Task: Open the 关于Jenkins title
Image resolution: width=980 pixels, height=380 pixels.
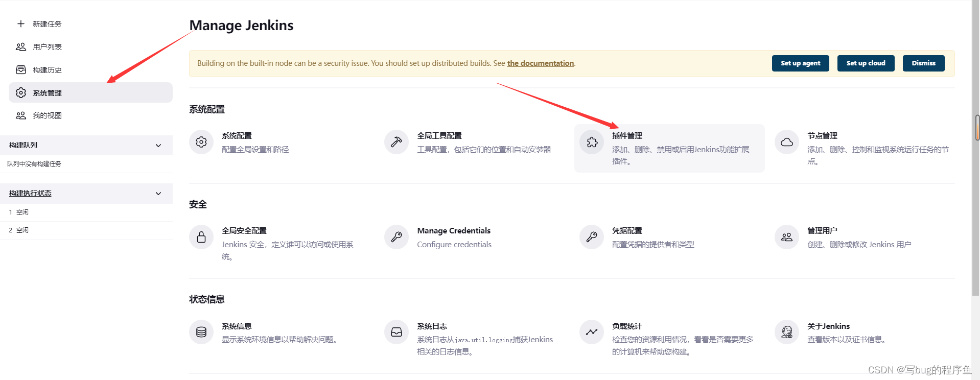Action: pos(828,326)
